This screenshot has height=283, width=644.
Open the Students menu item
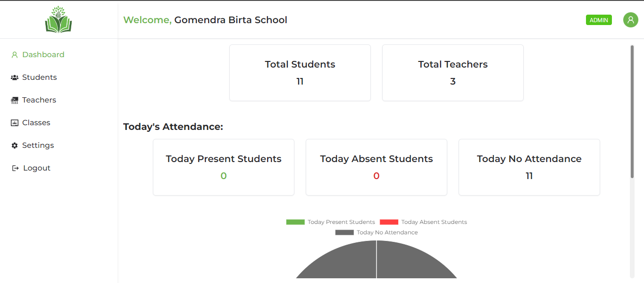click(39, 77)
